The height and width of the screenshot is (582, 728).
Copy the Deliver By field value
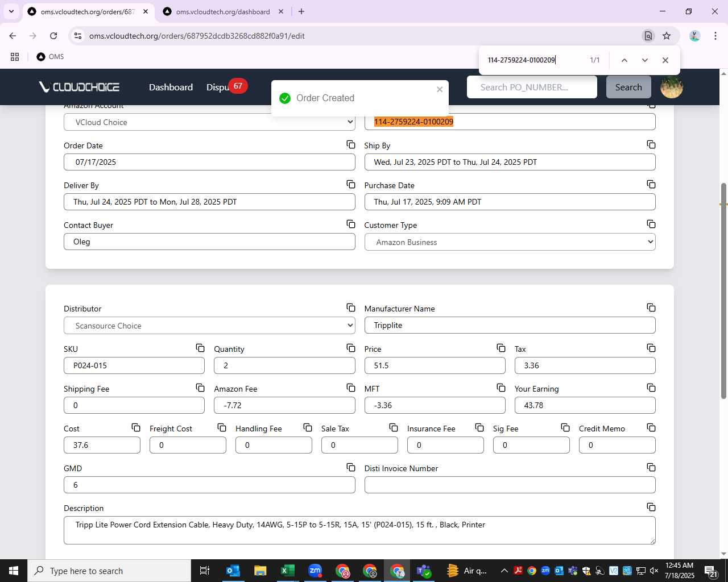351,184
